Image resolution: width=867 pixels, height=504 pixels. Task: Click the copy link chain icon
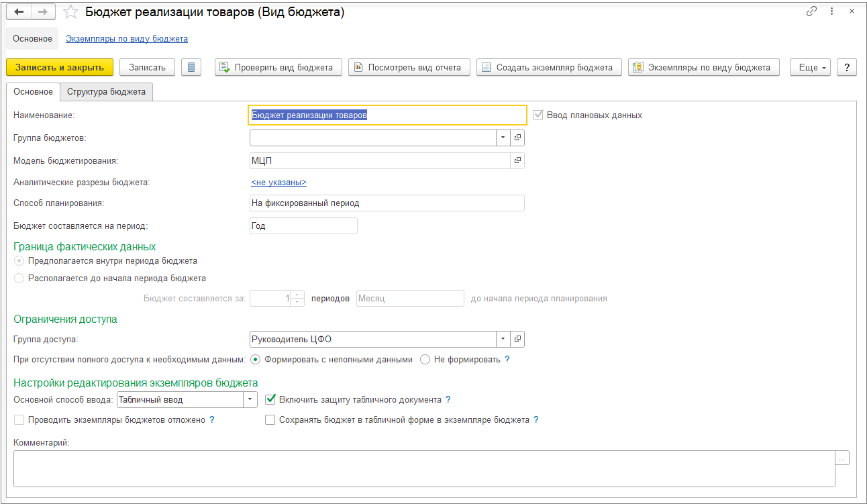(x=812, y=11)
